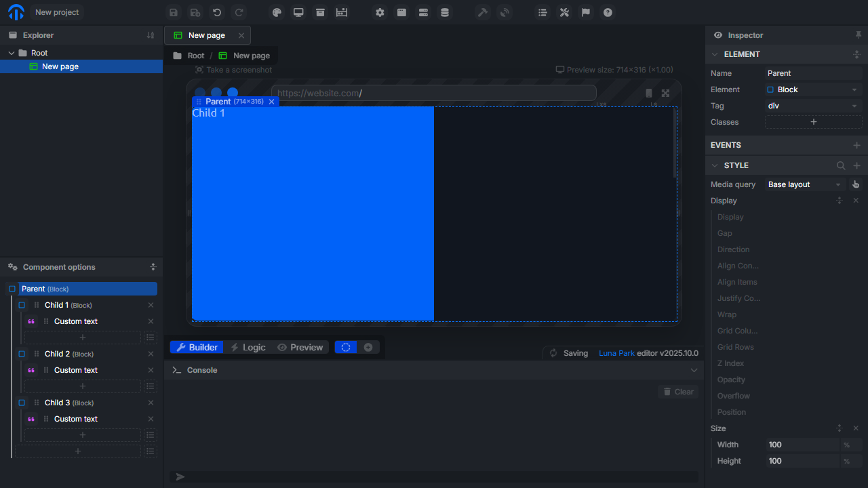
Task: Click the Clear button in the Console
Action: (x=677, y=391)
